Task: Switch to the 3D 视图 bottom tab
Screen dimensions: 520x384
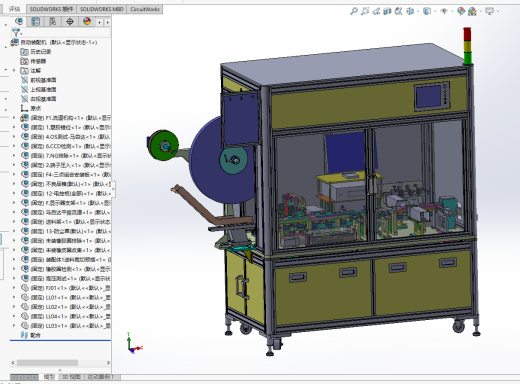Action: [x=72, y=377]
